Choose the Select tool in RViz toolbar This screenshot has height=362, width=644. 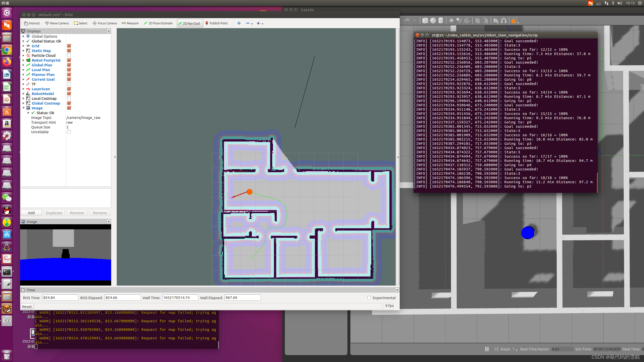point(80,23)
